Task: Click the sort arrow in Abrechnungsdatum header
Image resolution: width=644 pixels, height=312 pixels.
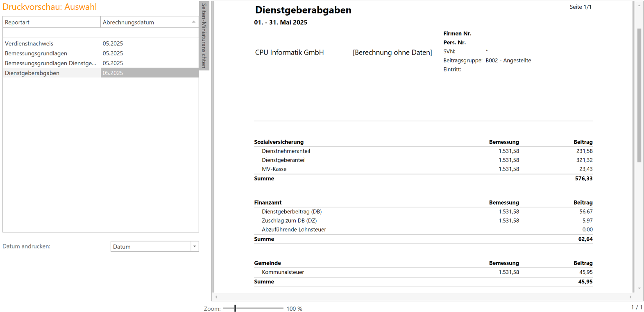Action: click(194, 22)
